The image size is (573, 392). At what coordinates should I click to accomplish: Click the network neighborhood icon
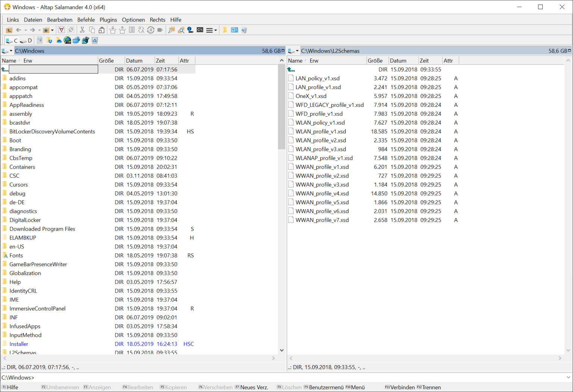point(76,40)
